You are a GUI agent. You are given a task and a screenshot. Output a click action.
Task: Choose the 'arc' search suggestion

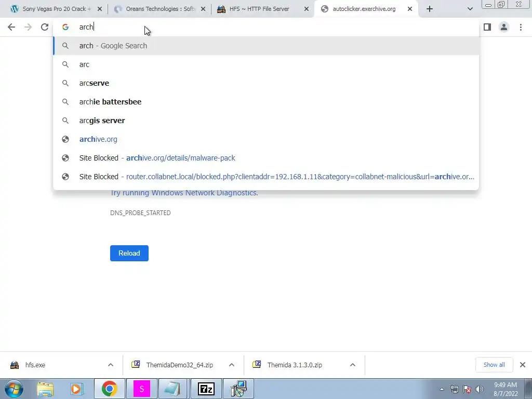coord(266,64)
